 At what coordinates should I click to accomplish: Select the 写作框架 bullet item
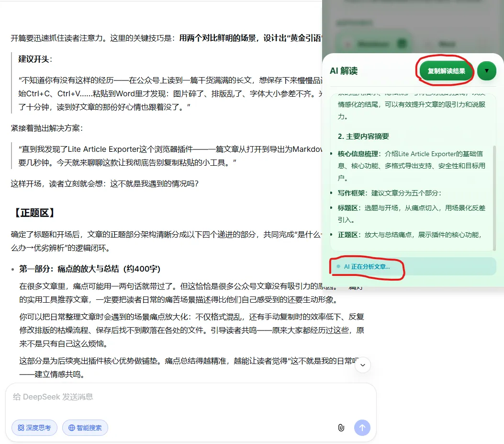pos(390,193)
